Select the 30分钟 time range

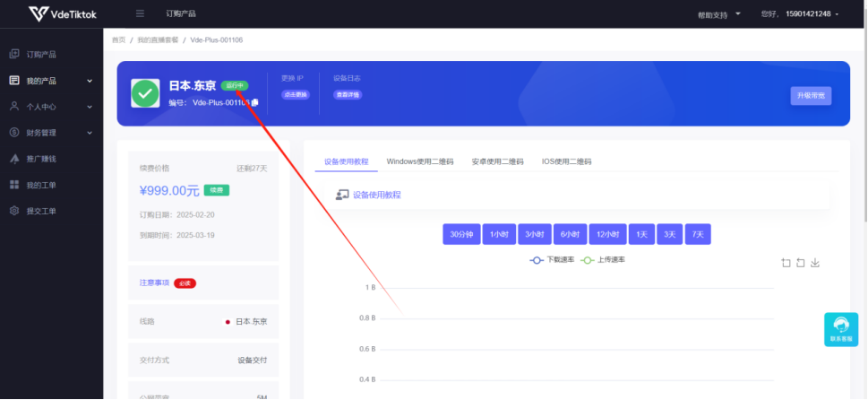[460, 234]
